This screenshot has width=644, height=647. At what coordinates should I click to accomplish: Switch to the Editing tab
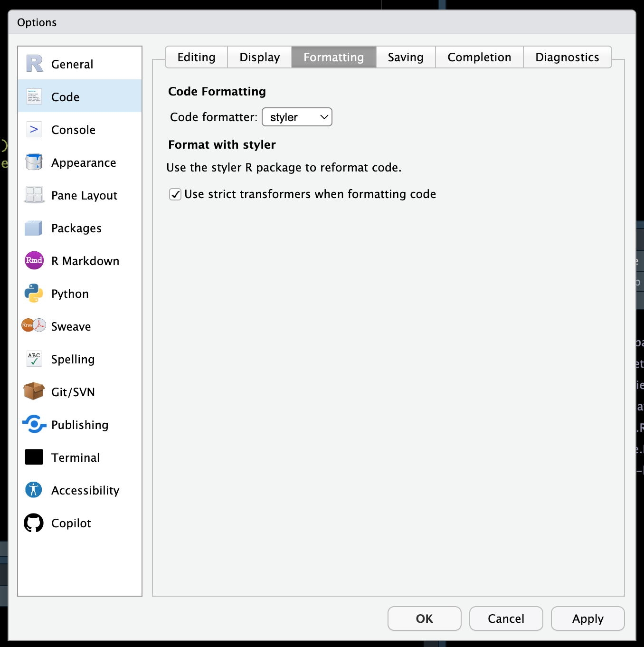pos(196,57)
